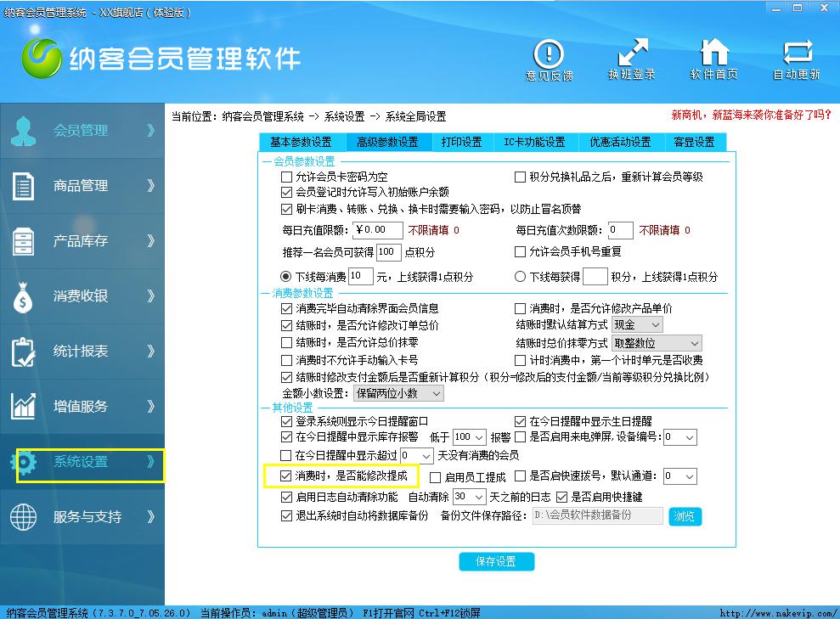The image size is (840, 619).
Task: Open the www.nakevip.com link in status bar
Action: tap(778, 612)
